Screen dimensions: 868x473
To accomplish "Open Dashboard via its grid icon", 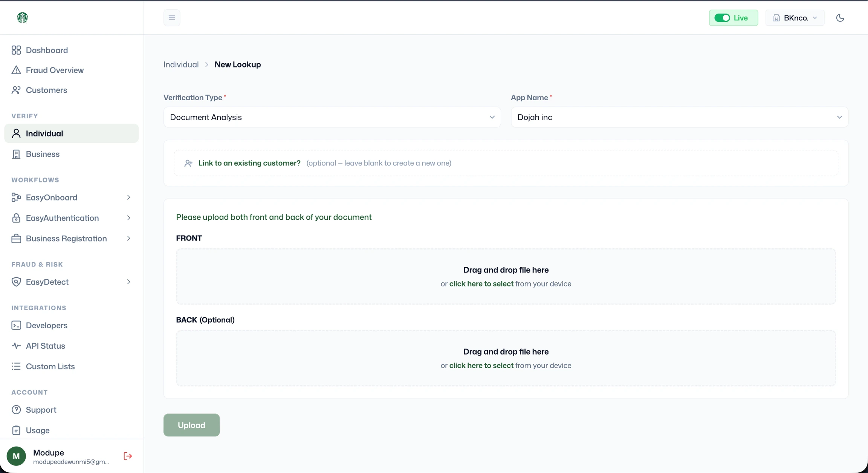I will [16, 50].
